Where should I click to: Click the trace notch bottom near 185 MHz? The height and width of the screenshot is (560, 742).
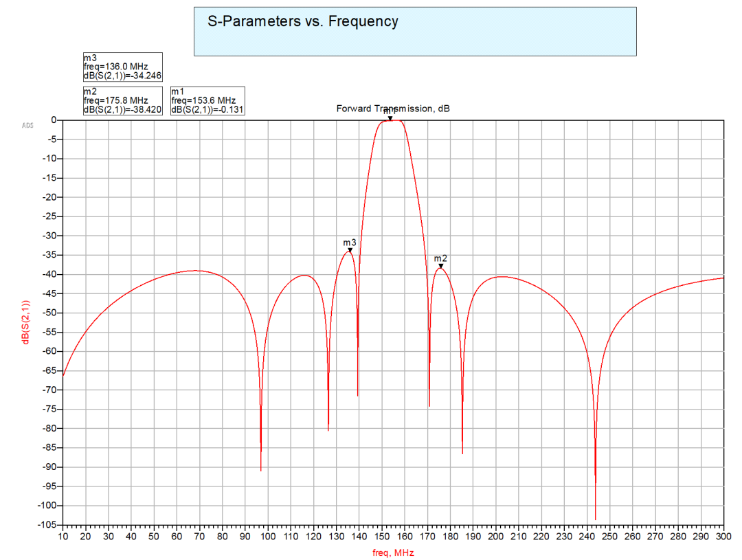[x=462, y=452]
